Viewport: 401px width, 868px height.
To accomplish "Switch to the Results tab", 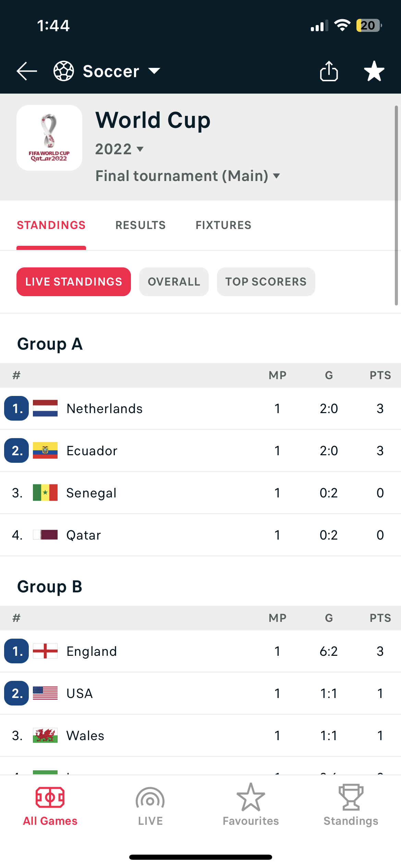I will tap(141, 225).
